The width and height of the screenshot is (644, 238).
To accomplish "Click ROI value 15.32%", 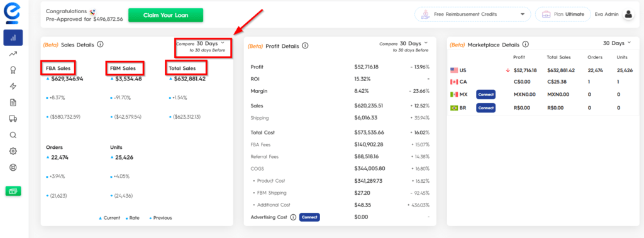I will pyautogui.click(x=362, y=78).
